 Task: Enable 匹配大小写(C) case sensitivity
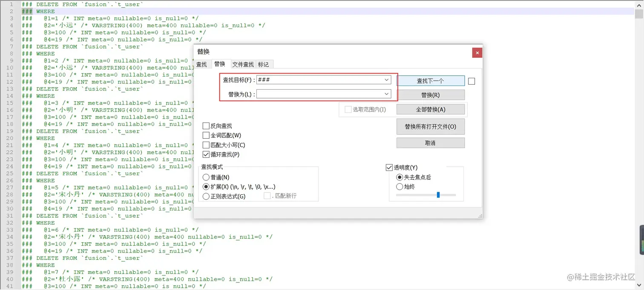click(206, 145)
